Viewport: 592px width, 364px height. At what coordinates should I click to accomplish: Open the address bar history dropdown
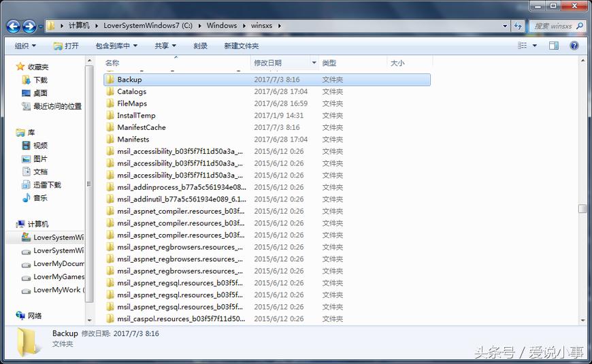pos(505,26)
